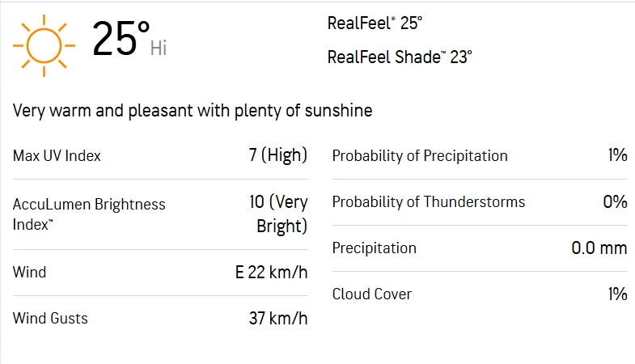Click the E 22 km/h wind value
Screen dimensions: 635x364
pyautogui.click(x=271, y=273)
